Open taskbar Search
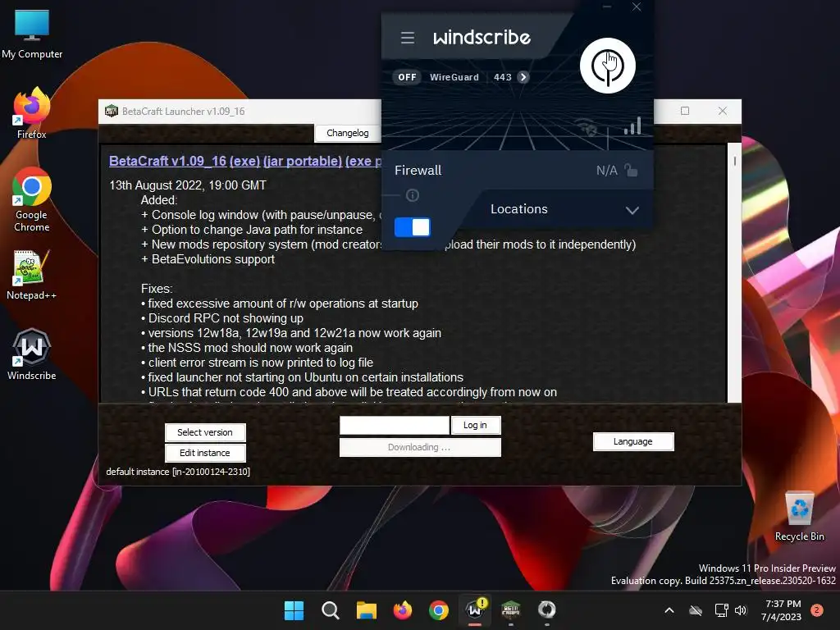The height and width of the screenshot is (630, 840). click(x=330, y=610)
